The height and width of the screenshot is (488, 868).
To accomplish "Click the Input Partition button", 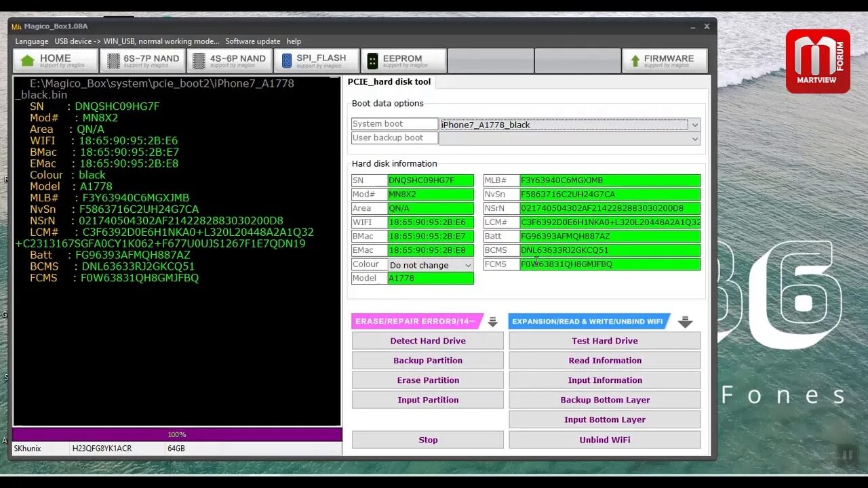I will [x=428, y=400].
